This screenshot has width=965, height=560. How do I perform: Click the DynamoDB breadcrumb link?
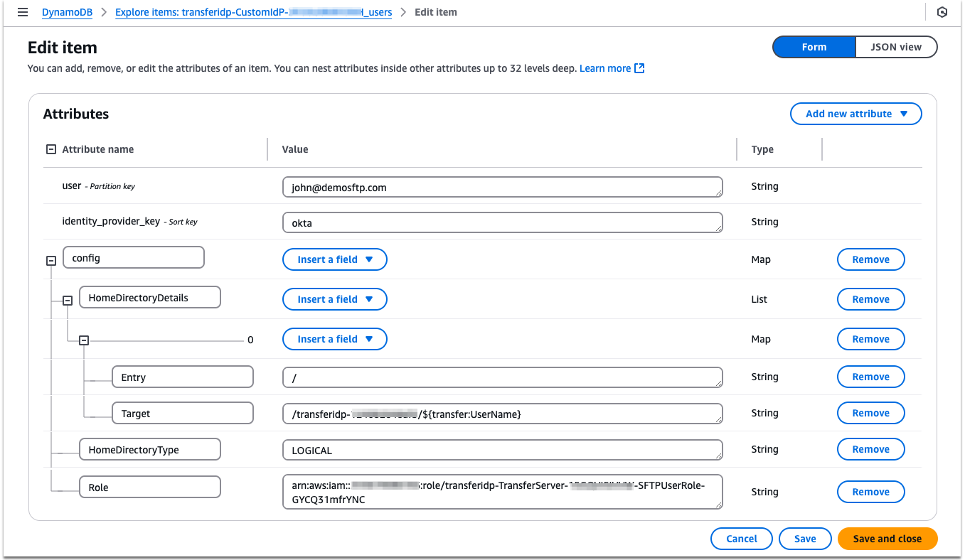[x=67, y=11]
